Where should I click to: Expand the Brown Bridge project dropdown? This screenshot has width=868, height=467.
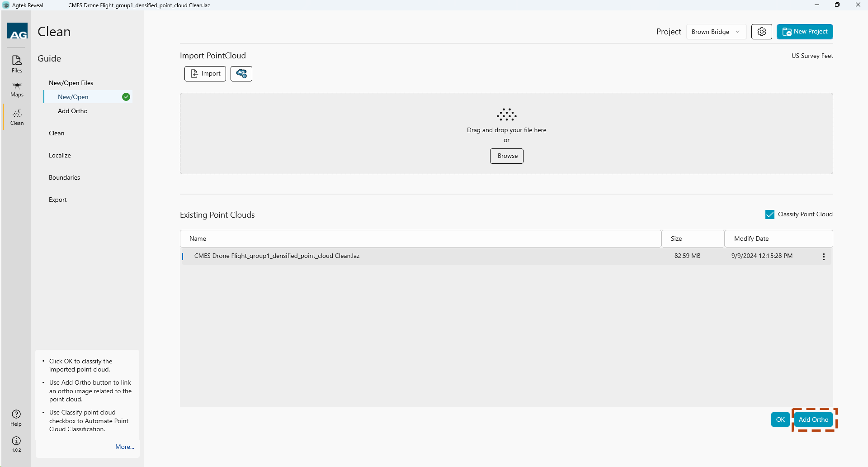point(716,32)
